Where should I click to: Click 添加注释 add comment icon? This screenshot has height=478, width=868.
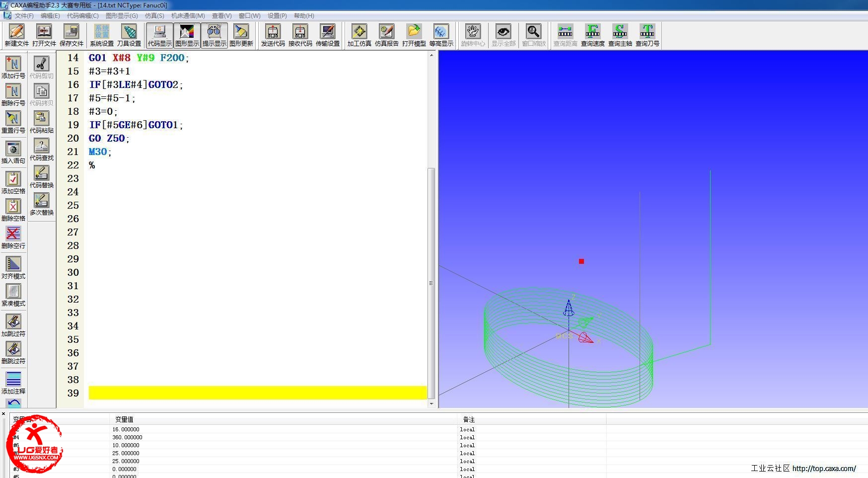click(x=13, y=383)
